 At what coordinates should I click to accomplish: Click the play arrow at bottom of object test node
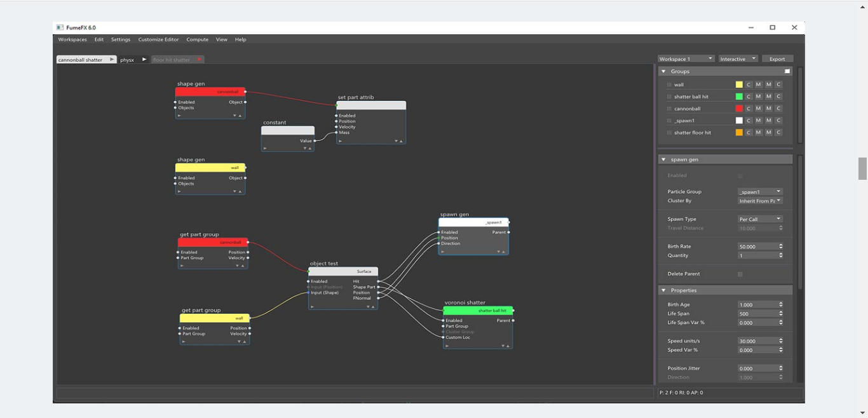(312, 307)
